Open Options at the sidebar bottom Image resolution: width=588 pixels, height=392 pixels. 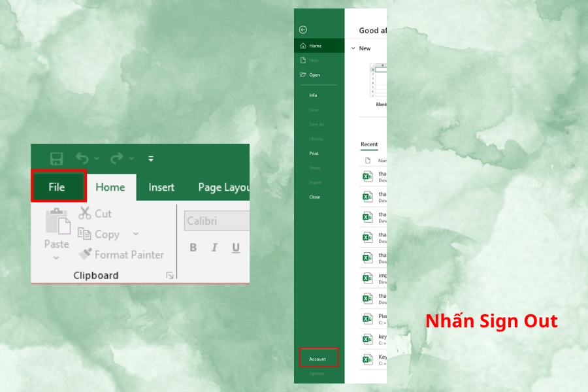tap(317, 374)
